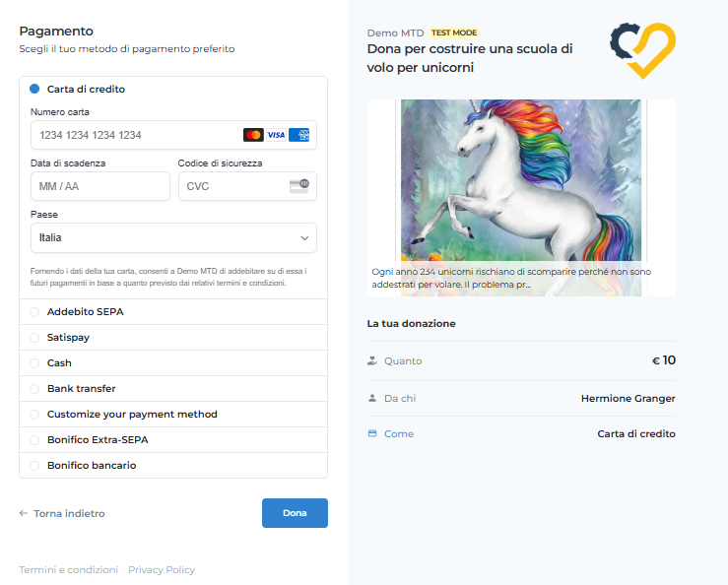Click the CVC card hint icon
This screenshot has width=728, height=585.
(x=299, y=185)
